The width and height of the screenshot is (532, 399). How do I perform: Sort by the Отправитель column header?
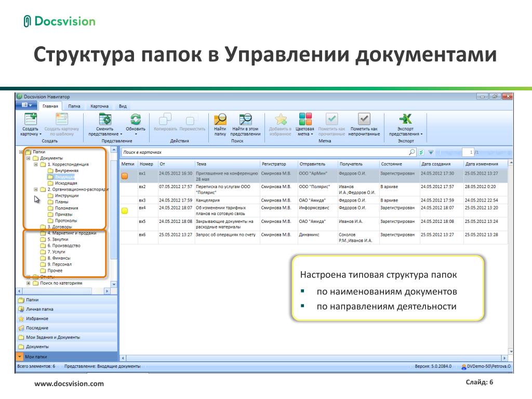[317, 164]
